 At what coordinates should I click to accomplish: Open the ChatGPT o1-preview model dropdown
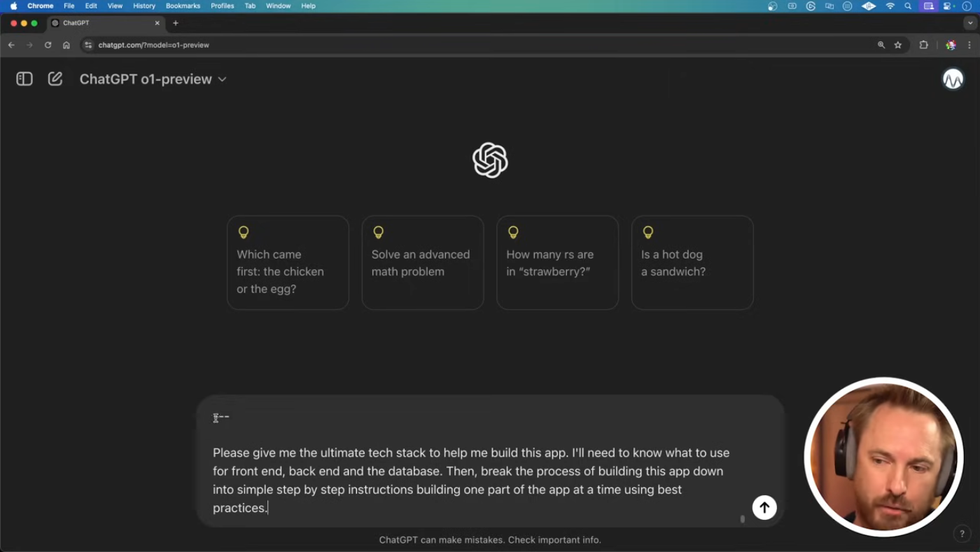point(153,79)
